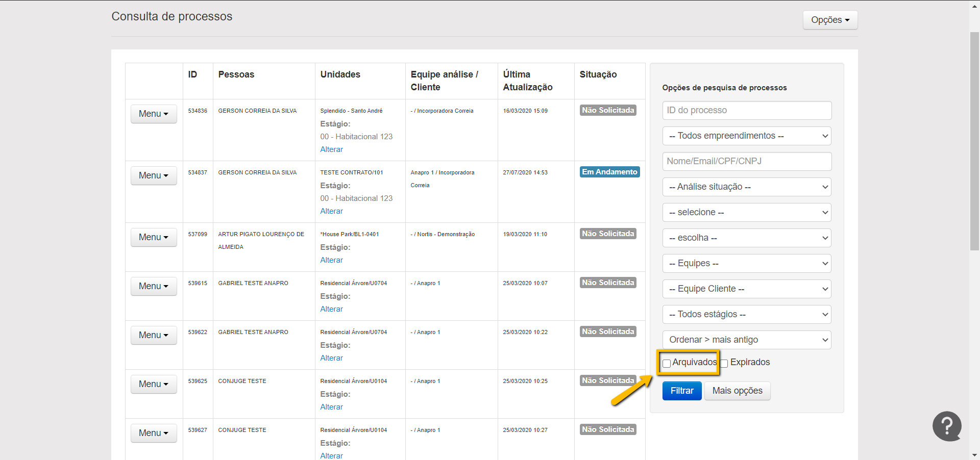Expand the Equipes dropdown

[747, 264]
